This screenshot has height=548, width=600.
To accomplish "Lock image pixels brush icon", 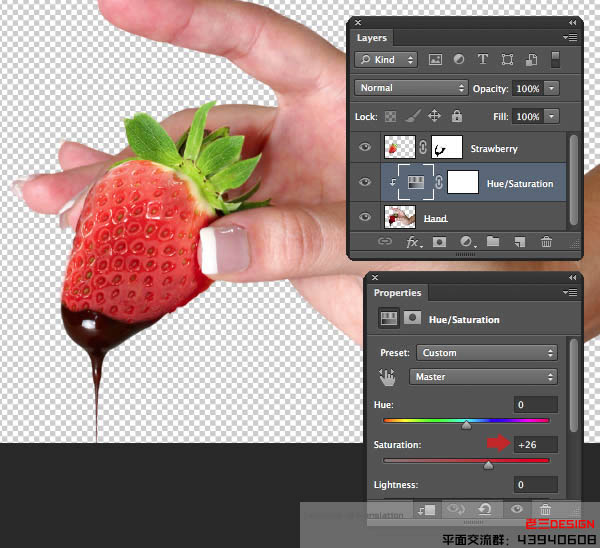I will (x=412, y=116).
